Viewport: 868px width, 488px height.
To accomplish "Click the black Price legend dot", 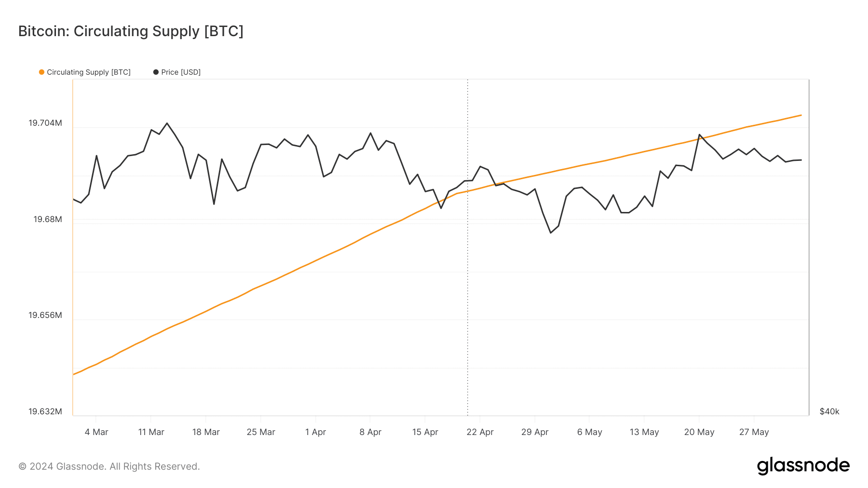I will [156, 72].
